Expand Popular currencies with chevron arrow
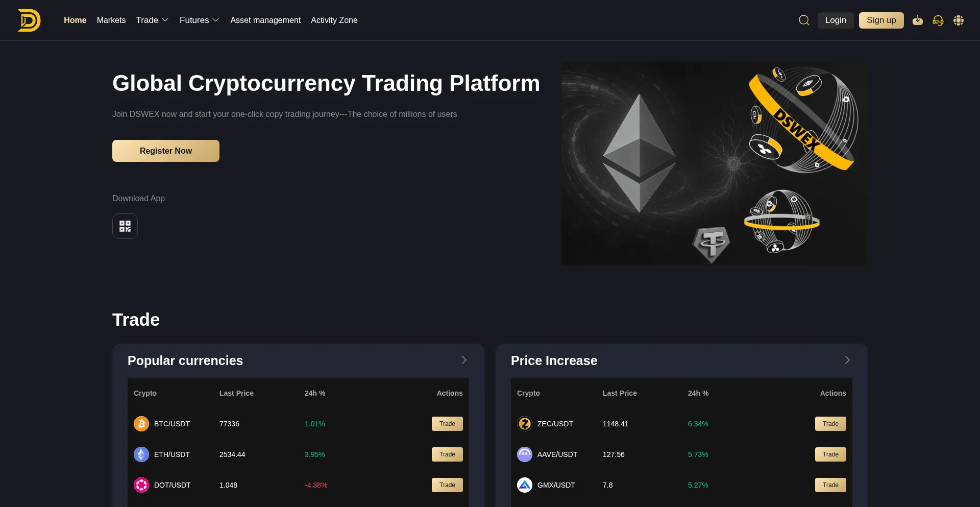The image size is (980, 507). tap(464, 360)
